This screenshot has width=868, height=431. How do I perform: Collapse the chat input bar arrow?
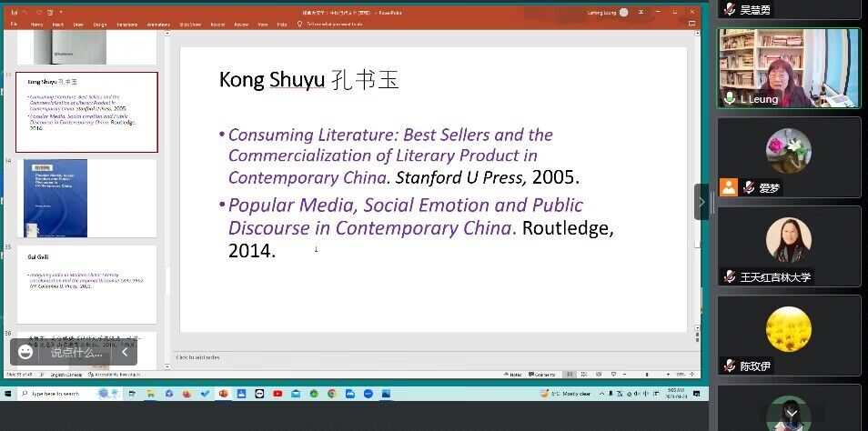pos(125,352)
